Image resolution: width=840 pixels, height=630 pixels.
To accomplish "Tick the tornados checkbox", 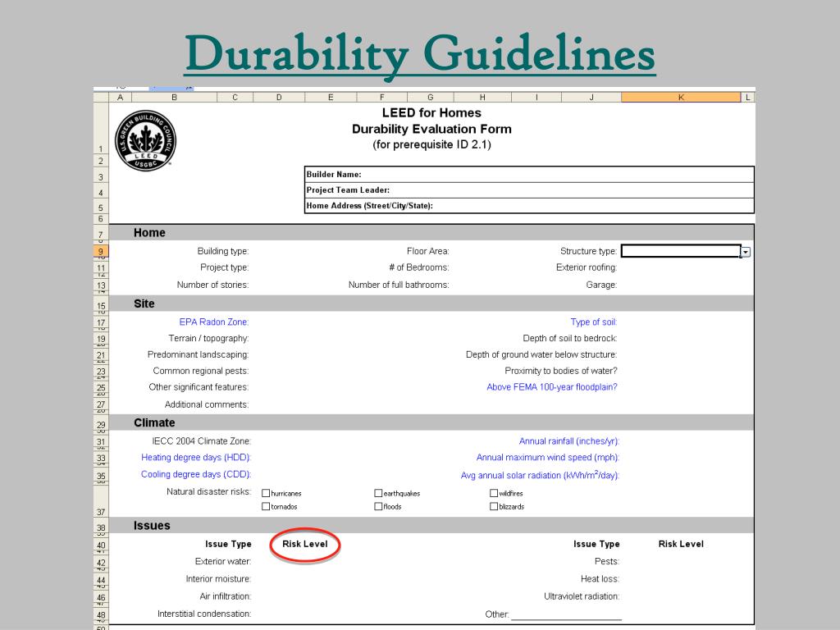I will click(x=266, y=506).
